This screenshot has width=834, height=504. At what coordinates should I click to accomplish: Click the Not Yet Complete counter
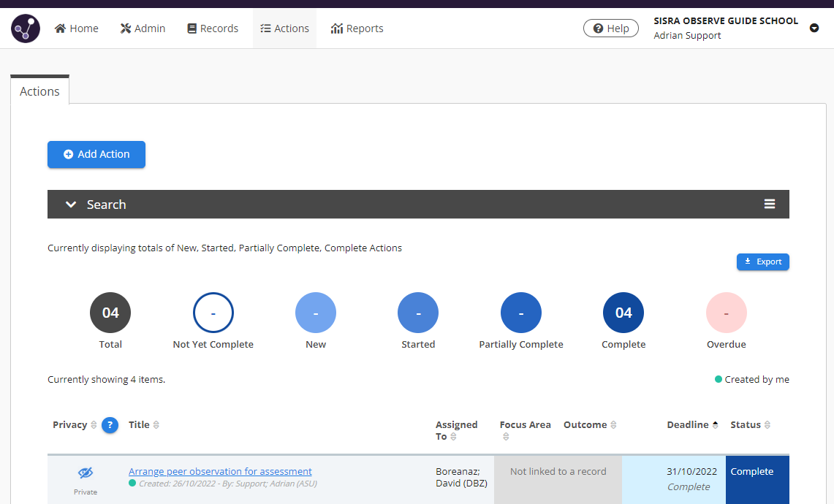(x=213, y=312)
